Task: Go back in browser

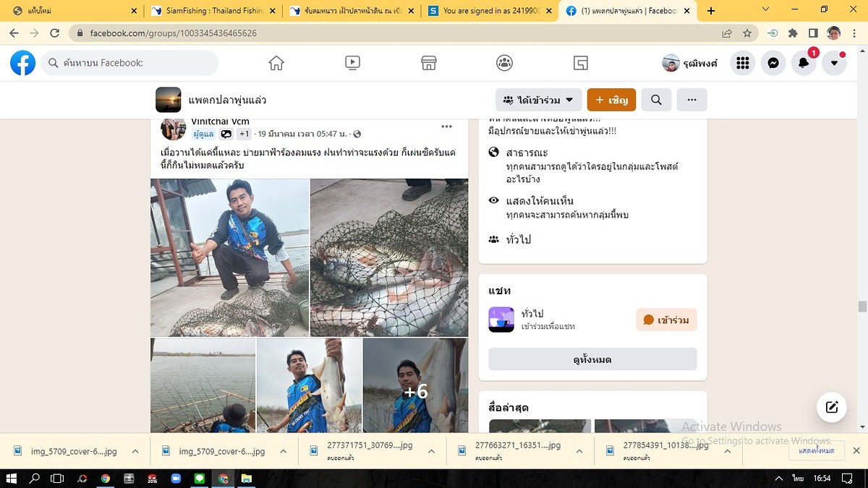Action: tap(14, 33)
